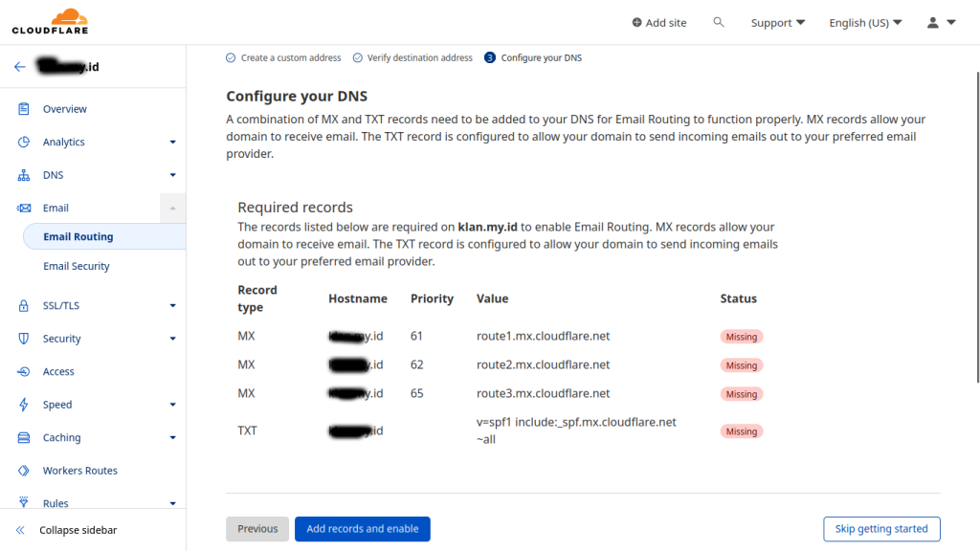Click the Collapse sidebar double-arrow icon
980x551 pixels.
click(x=20, y=530)
